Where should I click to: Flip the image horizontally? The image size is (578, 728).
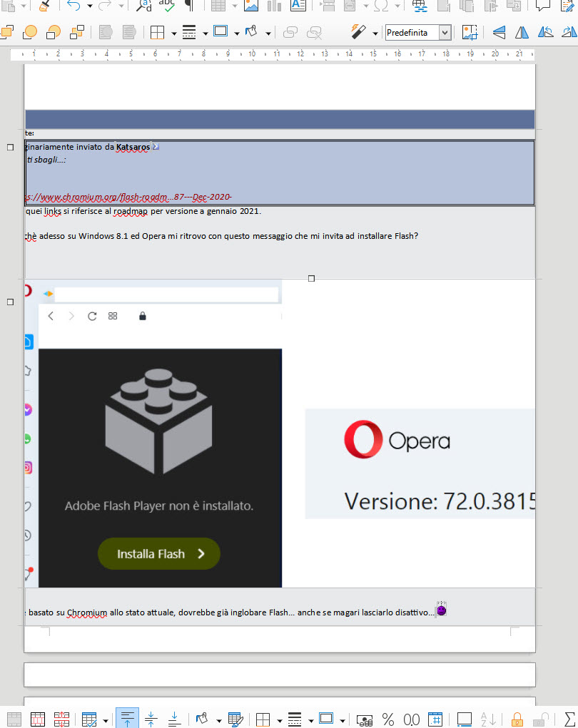tap(522, 32)
